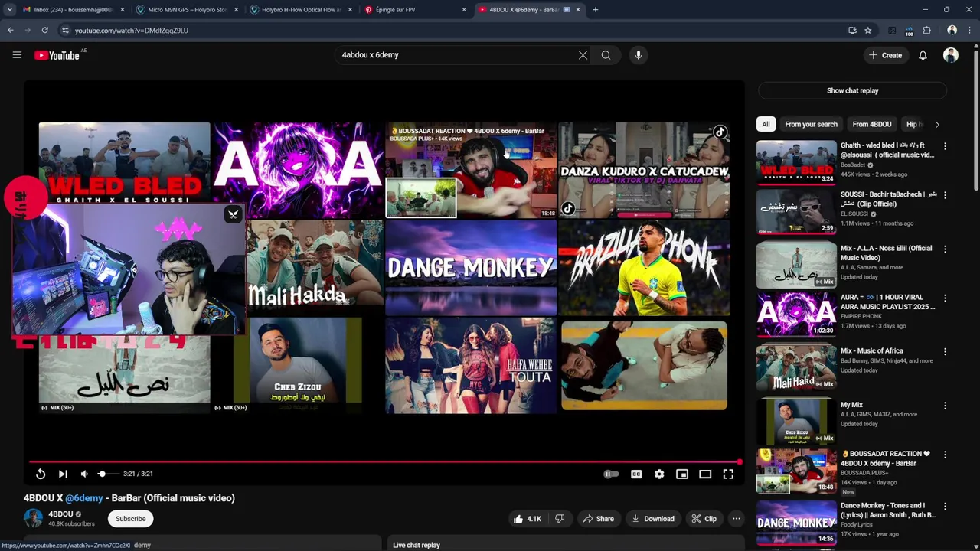View site information icon in address bar
The width and height of the screenshot is (980, 551).
point(65,31)
